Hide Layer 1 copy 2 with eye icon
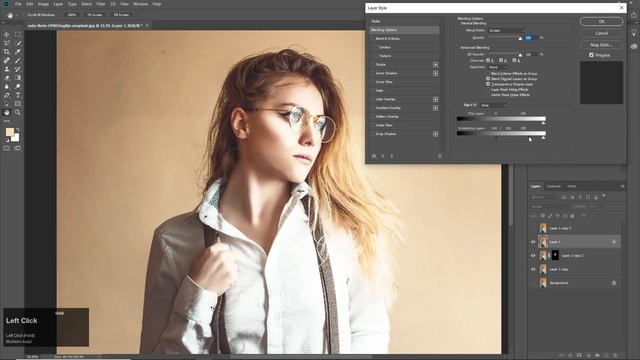The width and height of the screenshot is (640, 360). point(533,256)
